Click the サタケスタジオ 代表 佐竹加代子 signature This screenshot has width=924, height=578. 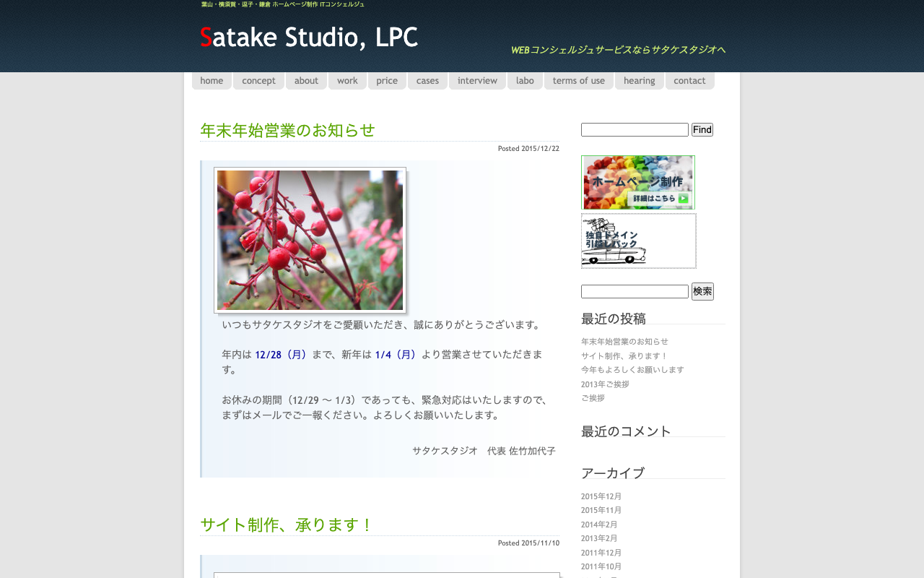click(x=484, y=451)
